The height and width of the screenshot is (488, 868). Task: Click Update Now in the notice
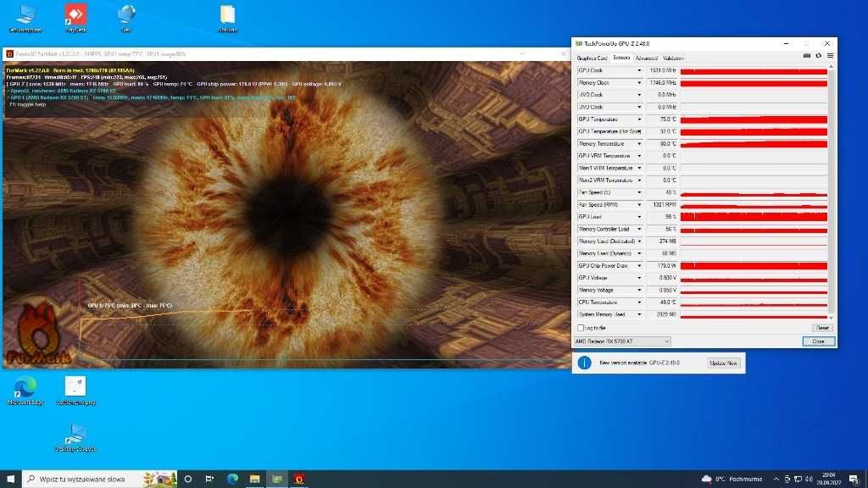724,363
